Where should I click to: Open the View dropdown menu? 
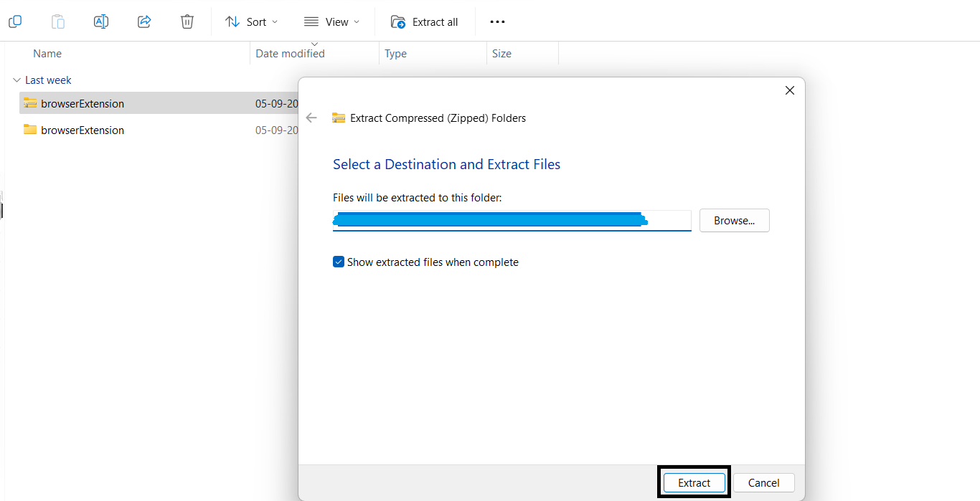331,22
